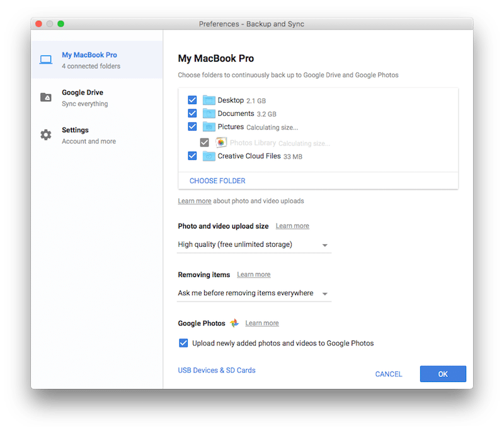Click the Creative Cloud Files folder icon

(209, 156)
